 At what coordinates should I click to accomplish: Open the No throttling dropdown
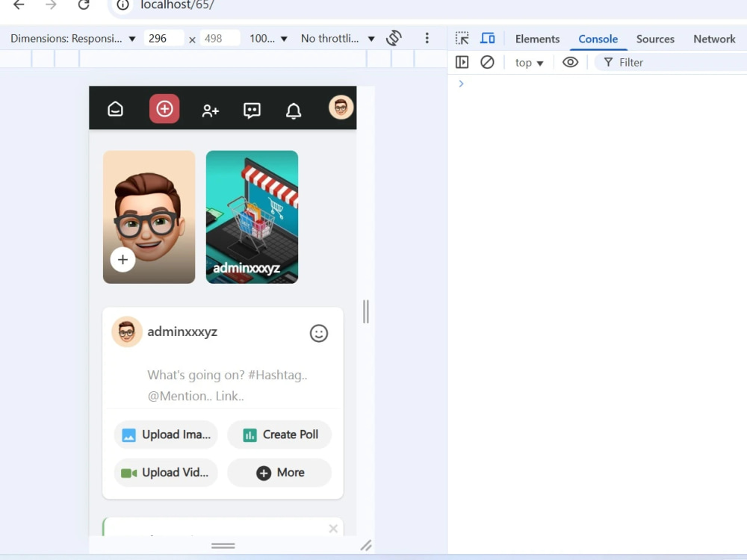[x=338, y=39]
